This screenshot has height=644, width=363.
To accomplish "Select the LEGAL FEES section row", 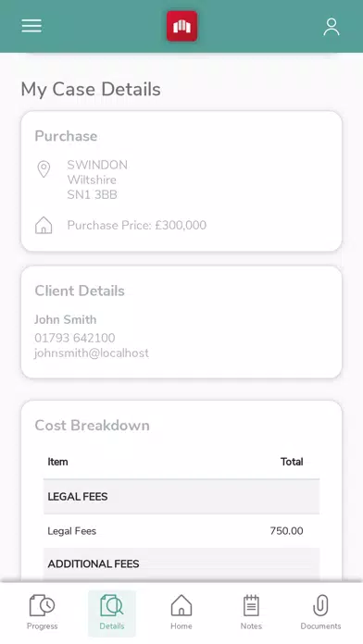I will point(181,497).
